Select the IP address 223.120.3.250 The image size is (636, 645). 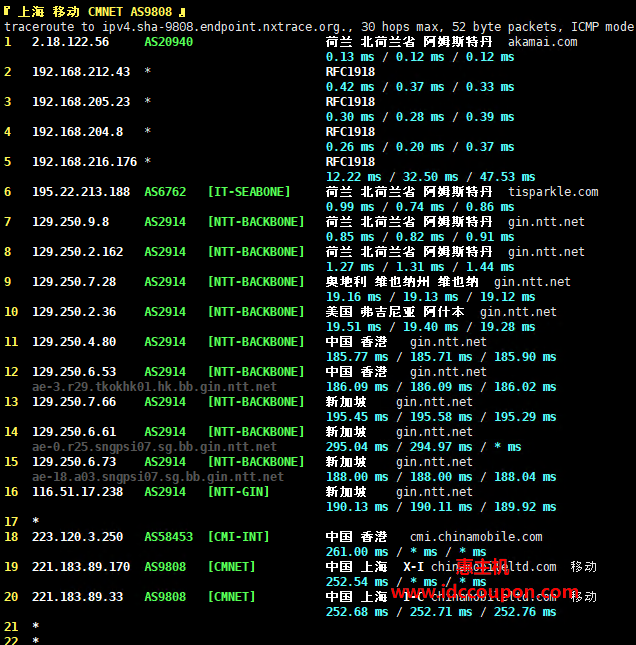coord(77,537)
